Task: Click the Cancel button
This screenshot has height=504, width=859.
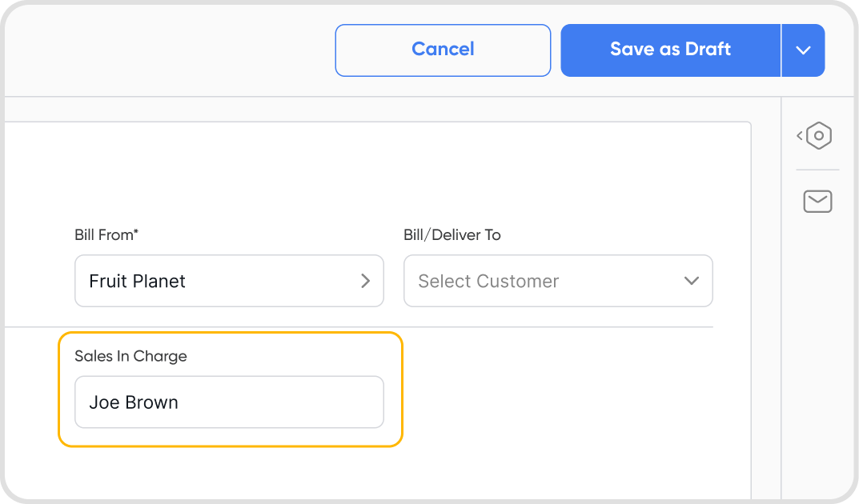Action: point(443,50)
